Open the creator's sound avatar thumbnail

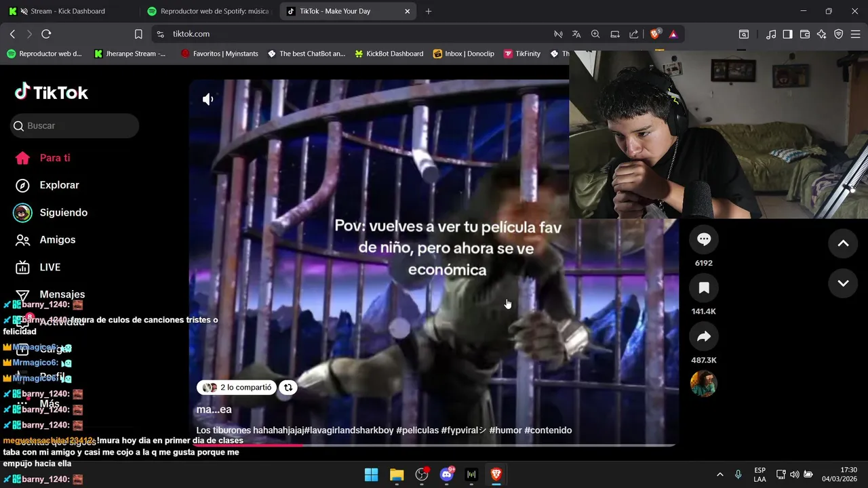pyautogui.click(x=703, y=384)
